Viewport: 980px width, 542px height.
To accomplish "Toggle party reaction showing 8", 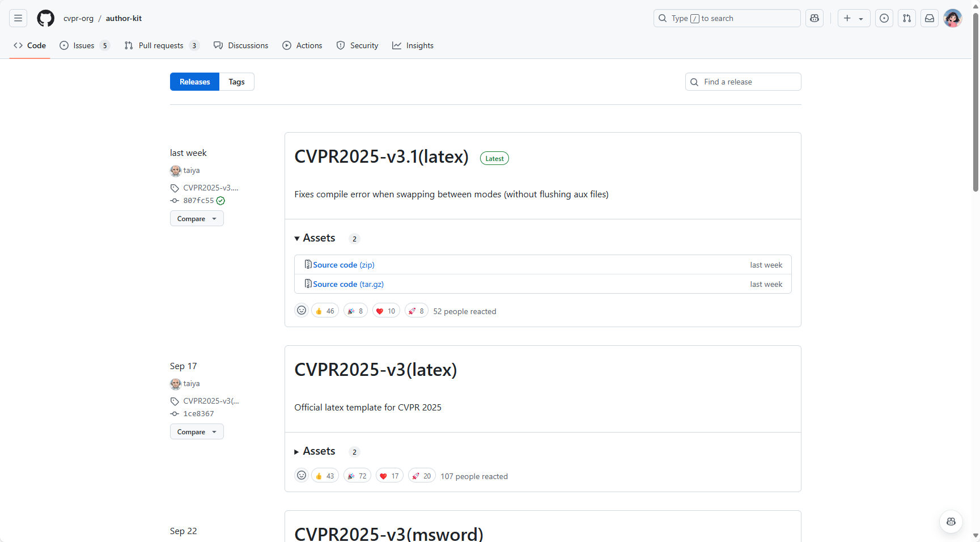I will click(x=355, y=311).
